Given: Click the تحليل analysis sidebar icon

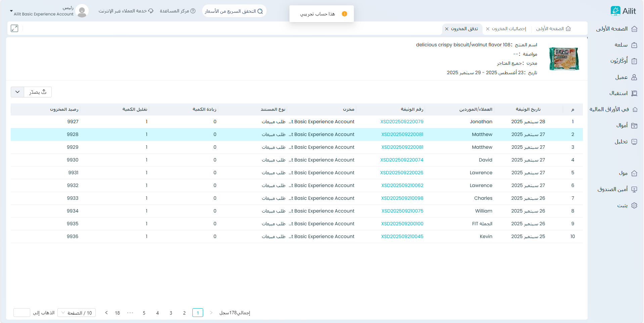Looking at the screenshot, I should (x=634, y=142).
